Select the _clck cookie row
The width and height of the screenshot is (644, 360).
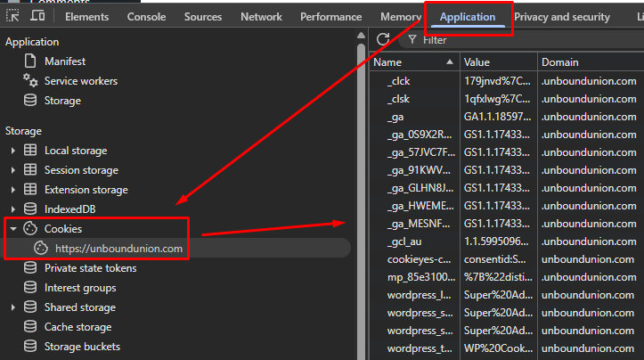point(507,81)
